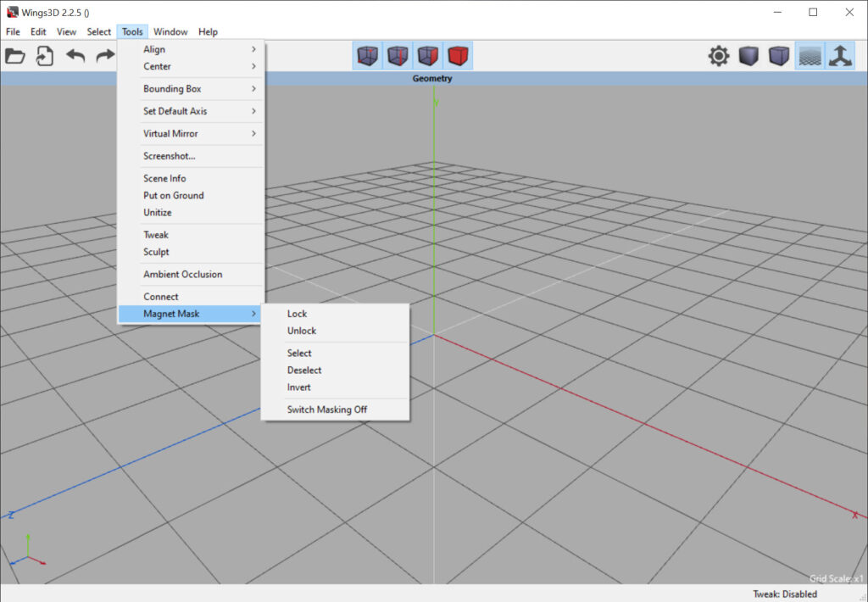Select edge selection mode cube

pos(398,56)
